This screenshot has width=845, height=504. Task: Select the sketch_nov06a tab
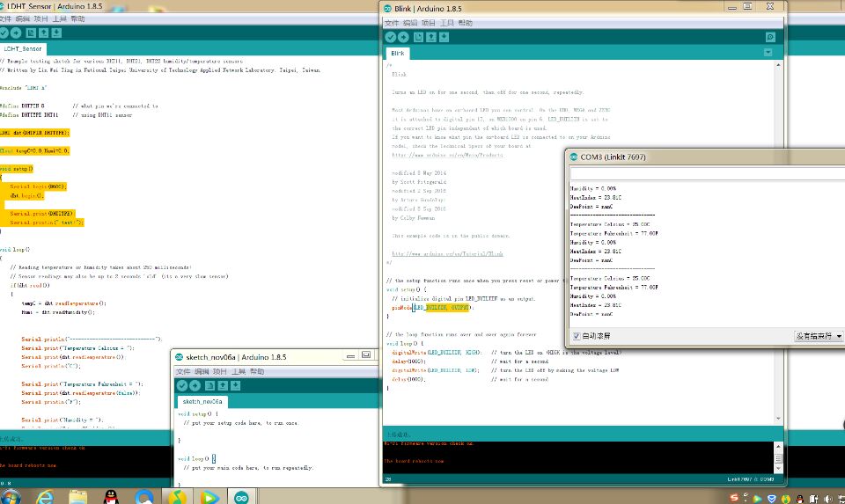(202, 402)
